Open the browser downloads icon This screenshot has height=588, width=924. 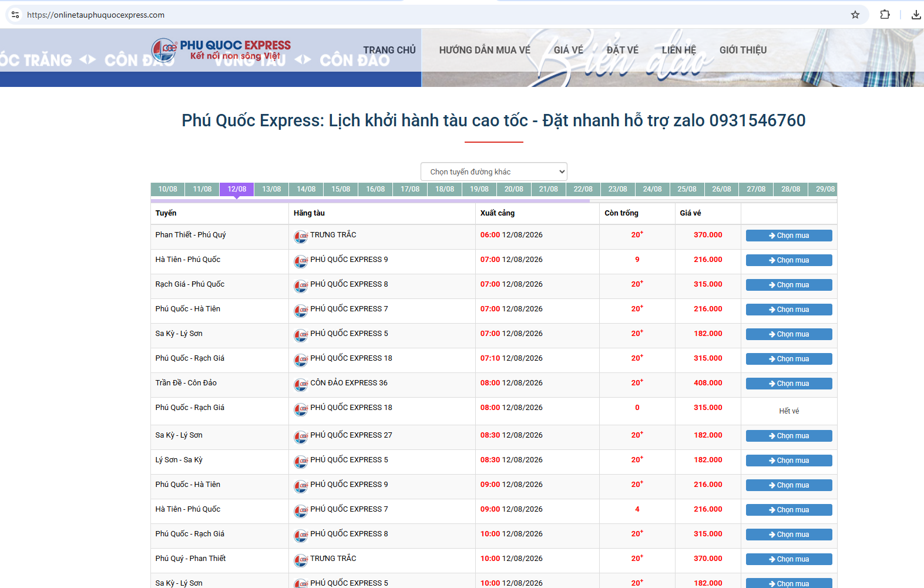916,15
